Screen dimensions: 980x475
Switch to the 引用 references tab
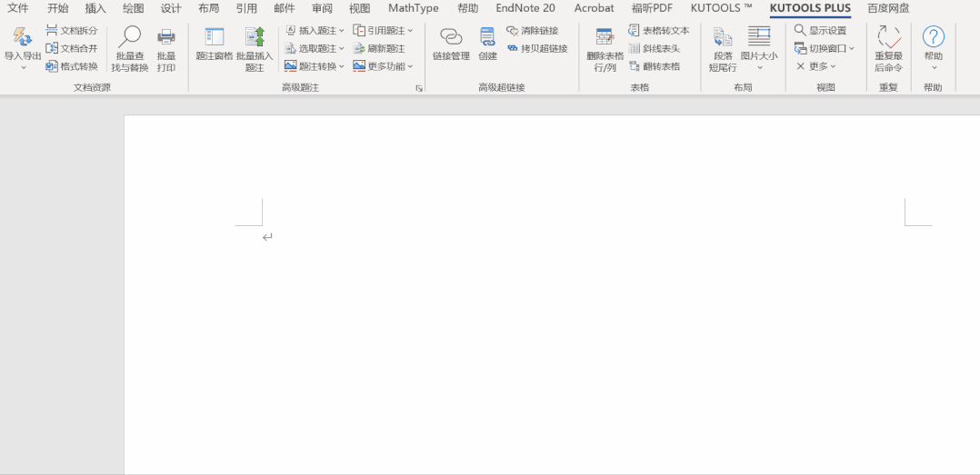point(246,9)
